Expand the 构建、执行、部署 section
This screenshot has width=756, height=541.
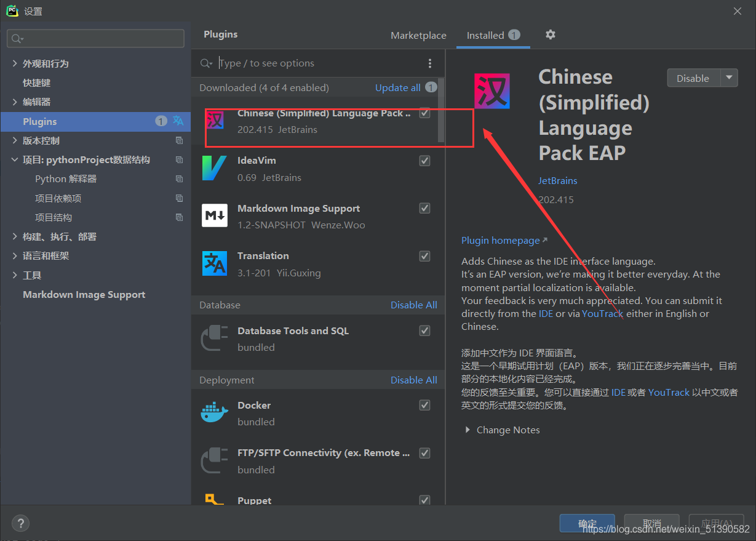(15, 236)
